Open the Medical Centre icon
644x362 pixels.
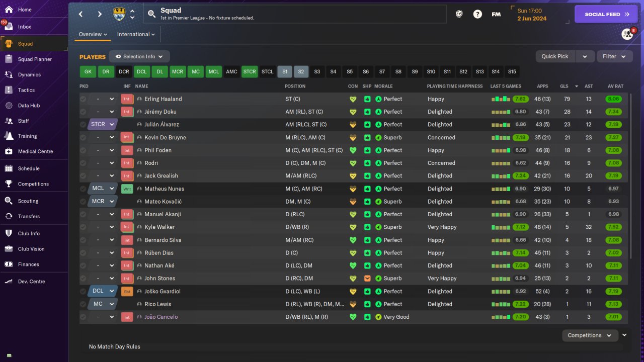click(9, 151)
